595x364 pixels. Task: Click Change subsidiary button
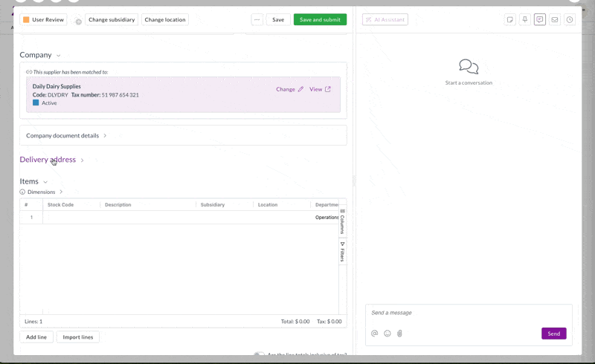112,20
